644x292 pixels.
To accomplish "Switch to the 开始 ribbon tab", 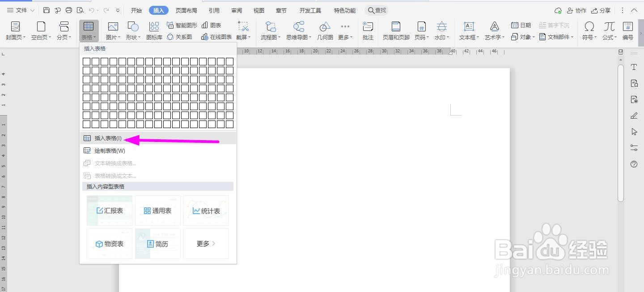I will [x=136, y=10].
